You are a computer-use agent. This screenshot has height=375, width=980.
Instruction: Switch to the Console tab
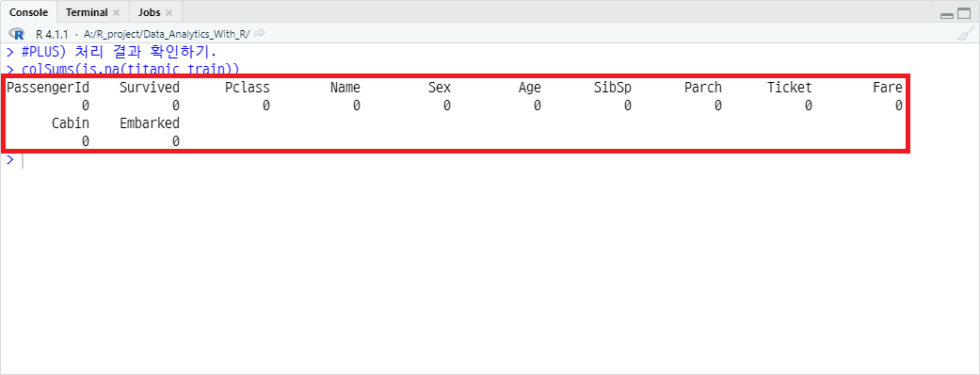(x=29, y=12)
